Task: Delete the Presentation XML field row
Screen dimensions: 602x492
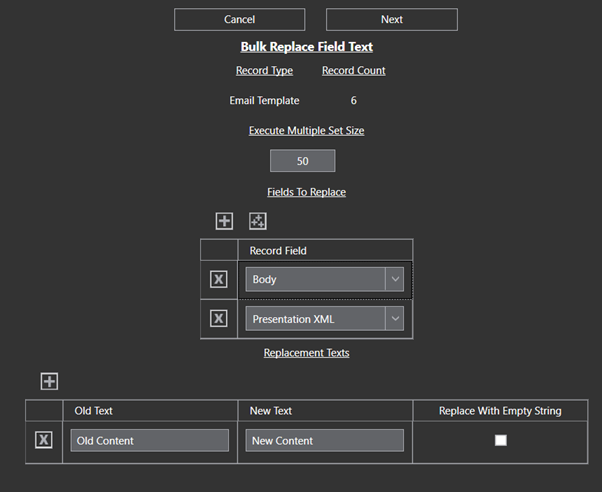Action: [x=219, y=319]
